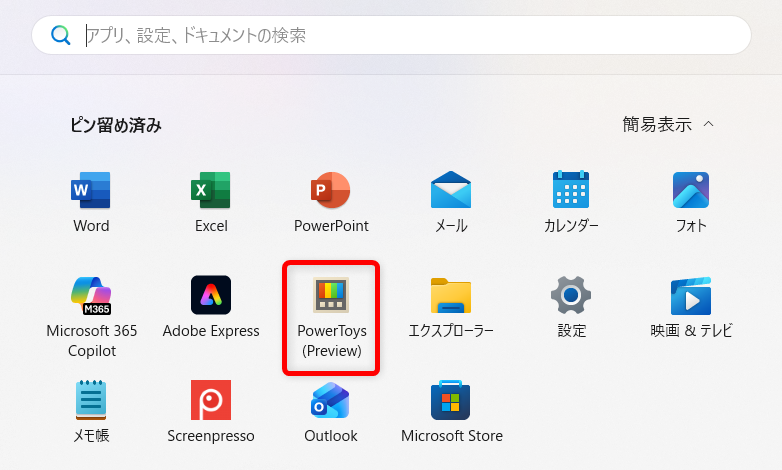Click the アプリ、設定、ドキュメントの検索 search field
The height and width of the screenshot is (470, 782).
pos(391,35)
